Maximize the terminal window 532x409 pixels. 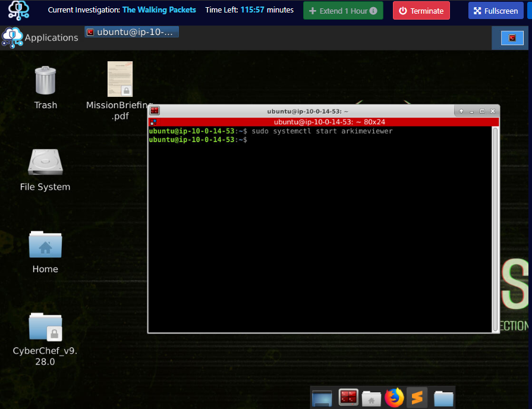[482, 111]
